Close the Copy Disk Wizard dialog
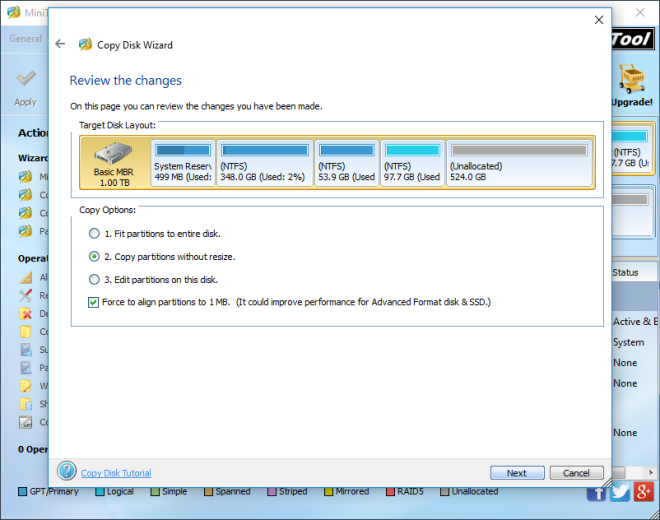The image size is (660, 520). [x=598, y=19]
